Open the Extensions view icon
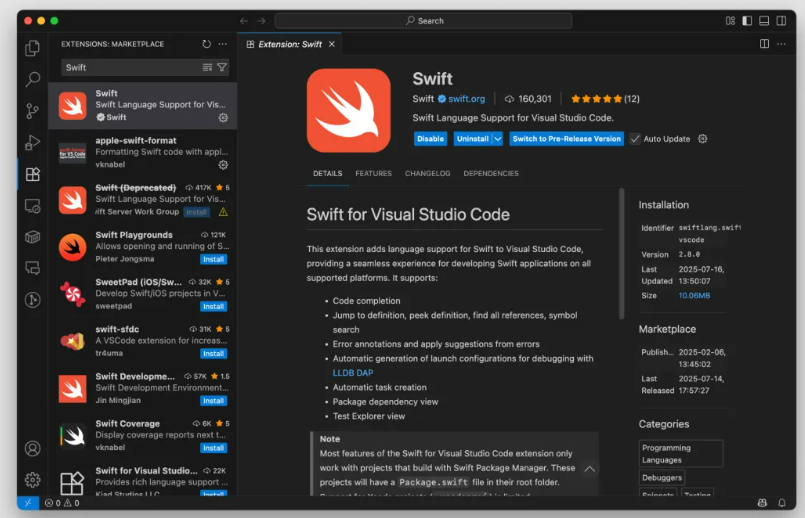The image size is (805, 518). tap(32, 174)
